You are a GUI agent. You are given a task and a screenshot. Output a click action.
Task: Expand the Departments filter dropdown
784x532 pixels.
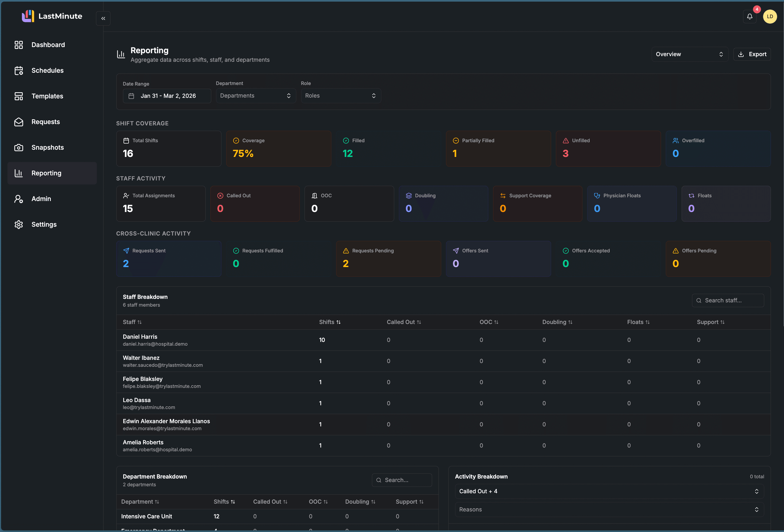pyautogui.click(x=255, y=95)
